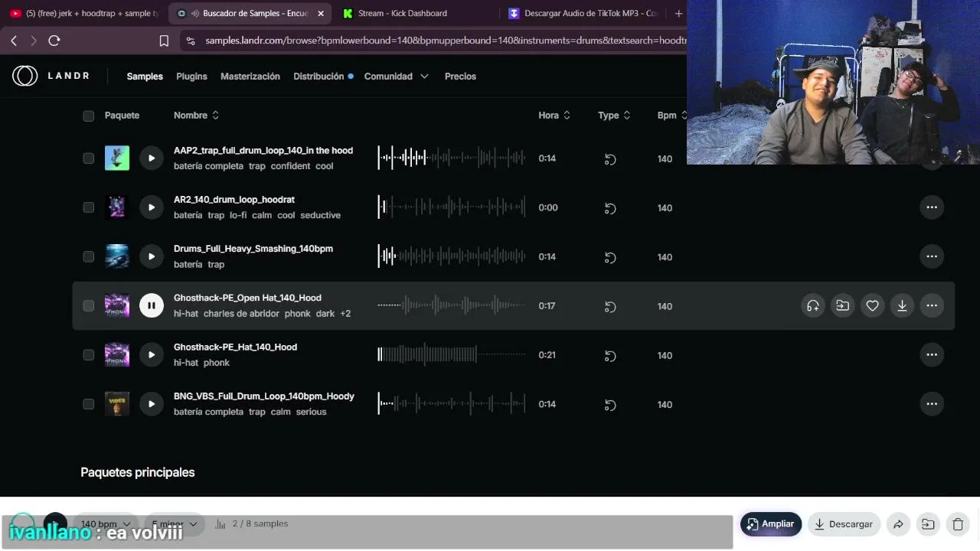Seek within the Ghosthack-PE_Hat_140_Hood waveform
The width and height of the screenshot is (980, 551).
pos(452,354)
